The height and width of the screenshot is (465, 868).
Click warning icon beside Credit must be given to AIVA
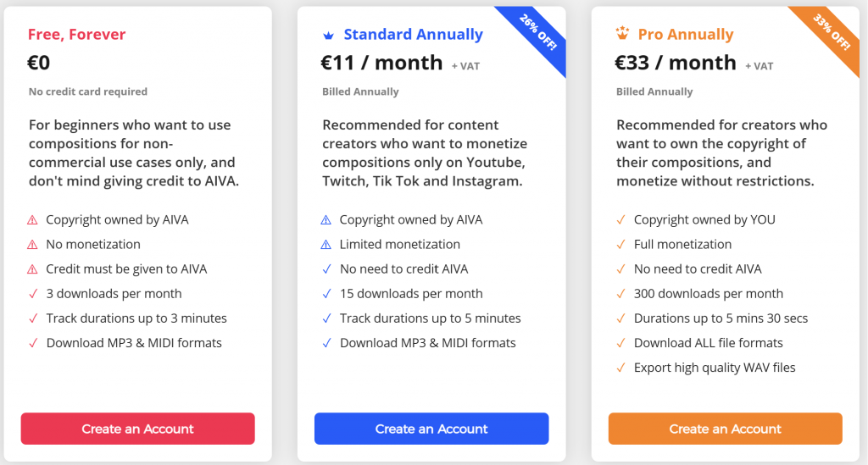[x=33, y=269]
